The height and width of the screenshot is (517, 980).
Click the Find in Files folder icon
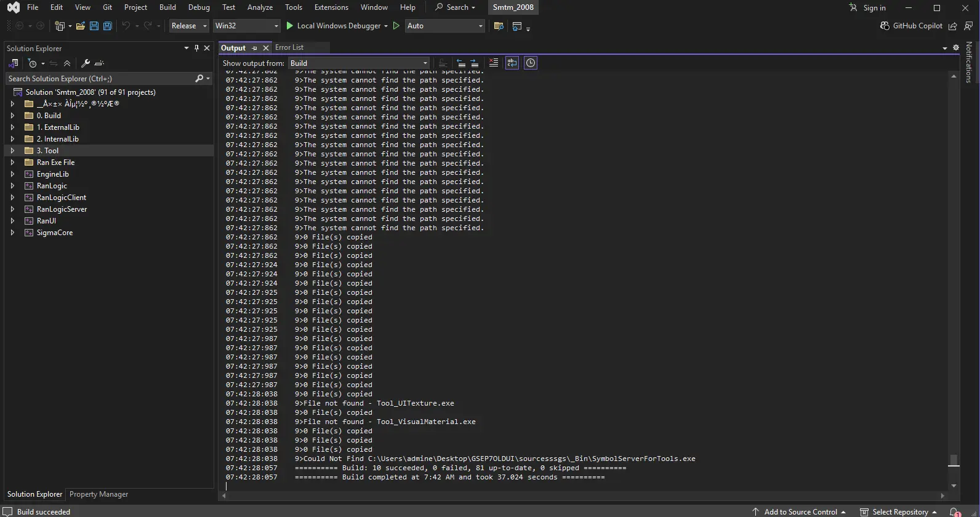tap(499, 26)
